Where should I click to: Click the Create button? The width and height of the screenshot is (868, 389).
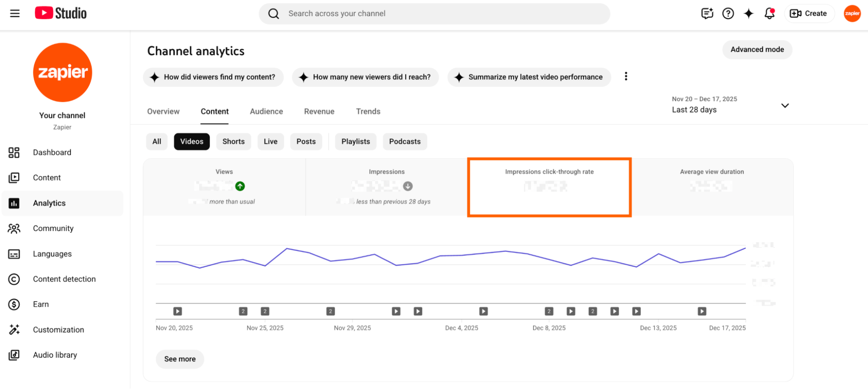(809, 13)
